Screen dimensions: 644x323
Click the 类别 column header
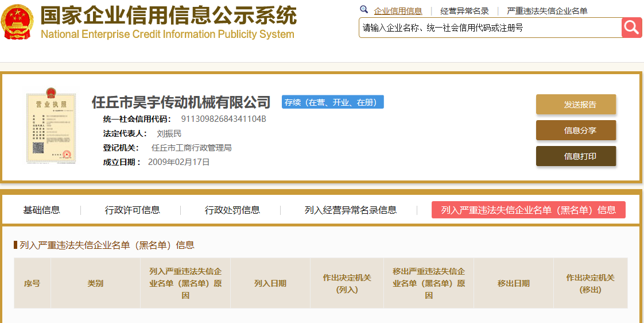(x=95, y=283)
